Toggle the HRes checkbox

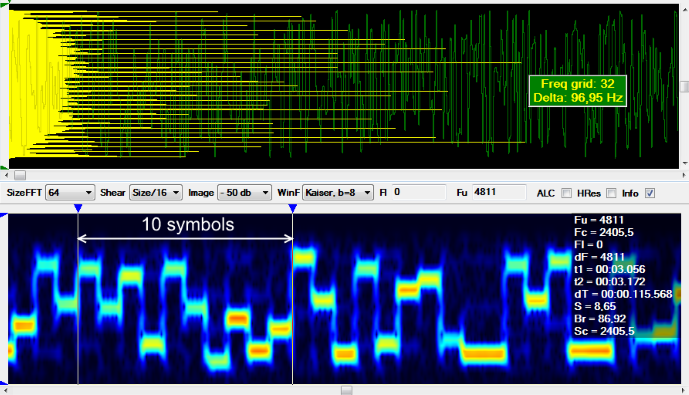tap(611, 193)
